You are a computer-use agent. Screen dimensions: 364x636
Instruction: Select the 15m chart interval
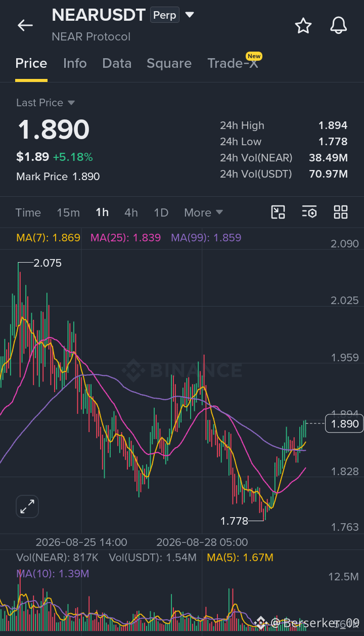[68, 213]
